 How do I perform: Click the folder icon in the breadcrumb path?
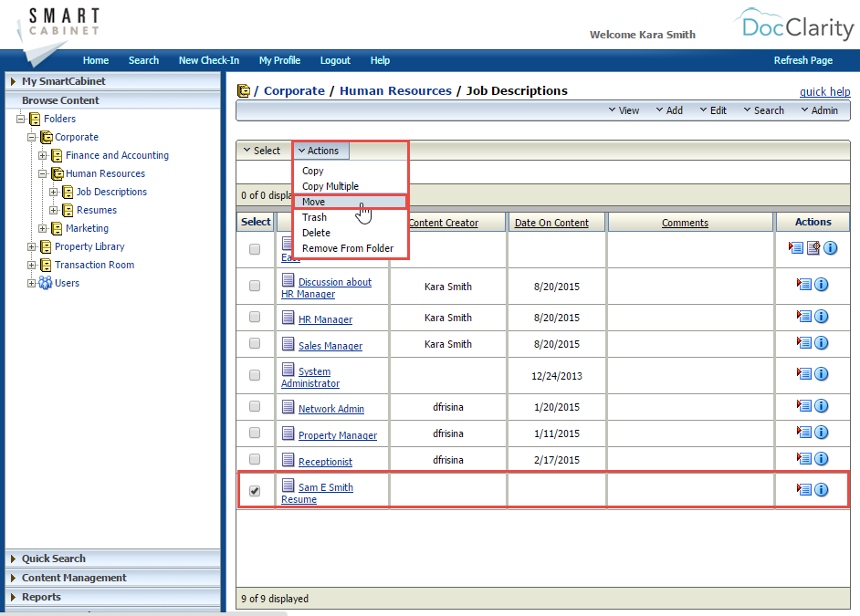[245, 90]
